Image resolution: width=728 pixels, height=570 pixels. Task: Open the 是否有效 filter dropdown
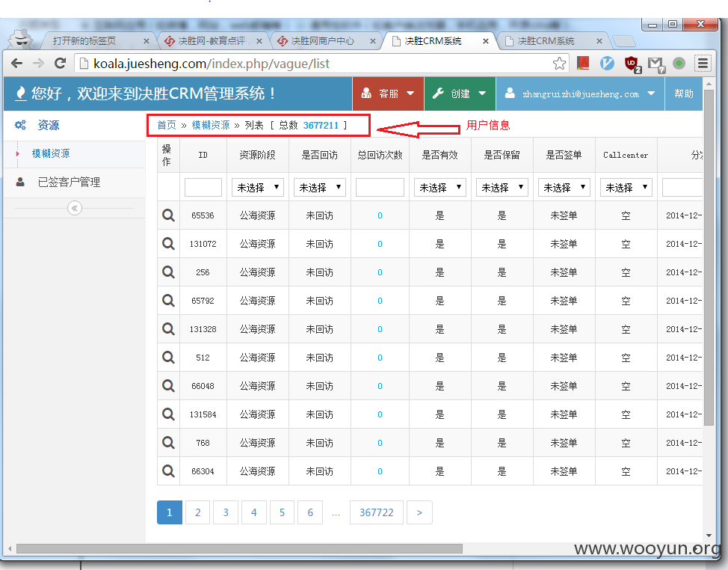tap(440, 187)
